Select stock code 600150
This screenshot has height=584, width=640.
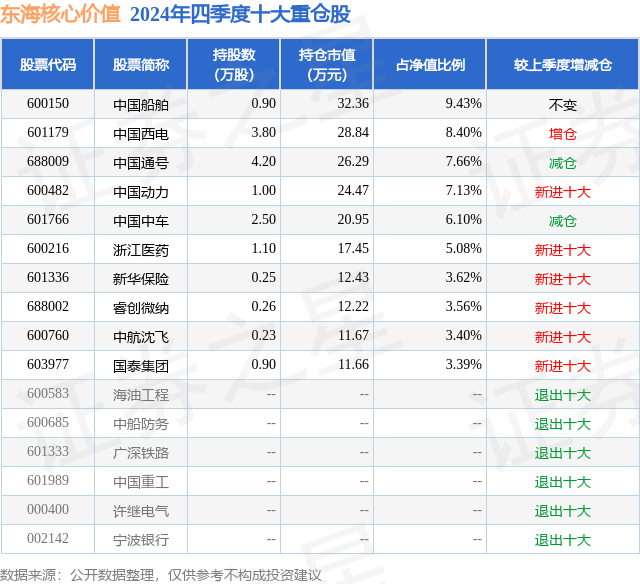pos(48,104)
